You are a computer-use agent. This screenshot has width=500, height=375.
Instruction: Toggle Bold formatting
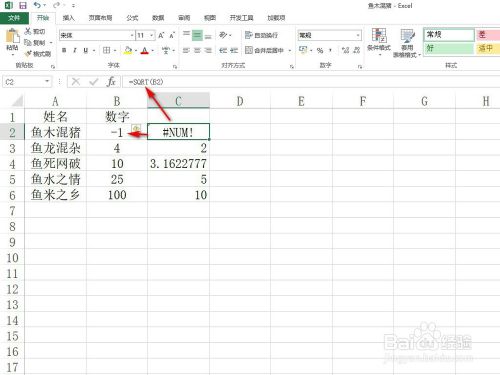click(64, 50)
